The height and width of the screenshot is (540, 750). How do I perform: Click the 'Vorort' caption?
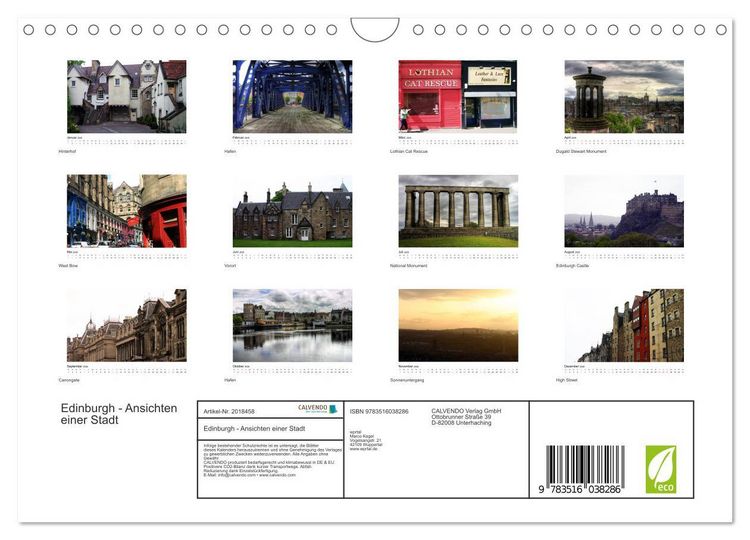[x=230, y=265]
